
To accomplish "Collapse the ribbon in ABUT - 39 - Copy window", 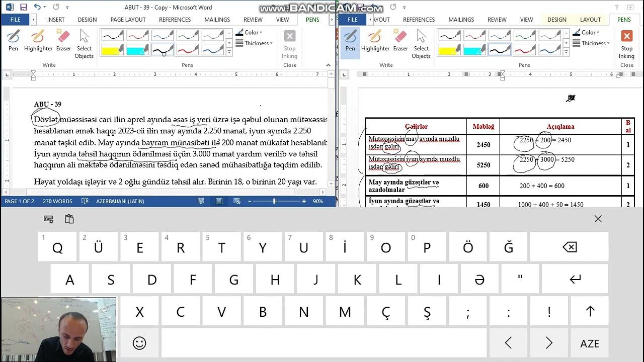I will pyautogui.click(x=329, y=65).
